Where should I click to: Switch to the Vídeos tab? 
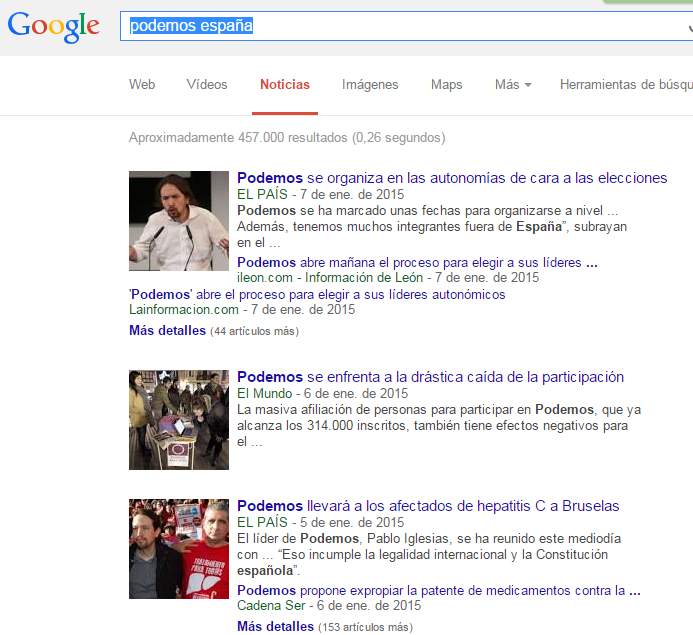tap(207, 84)
